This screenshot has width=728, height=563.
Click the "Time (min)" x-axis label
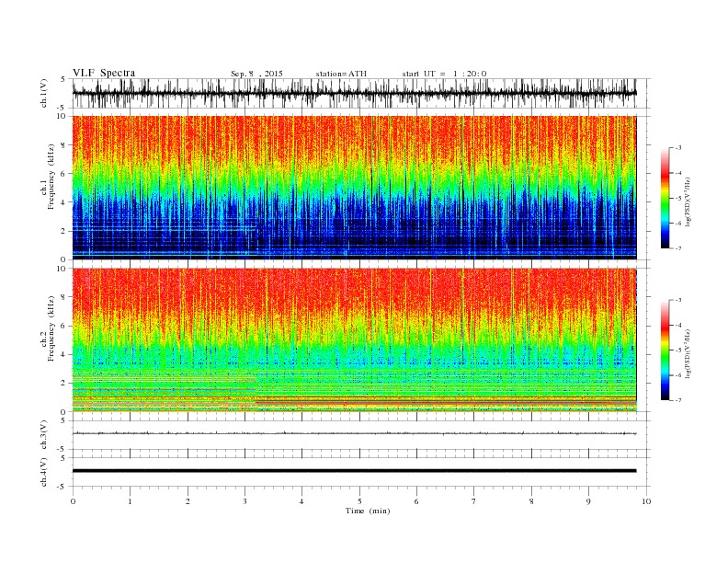point(368,511)
